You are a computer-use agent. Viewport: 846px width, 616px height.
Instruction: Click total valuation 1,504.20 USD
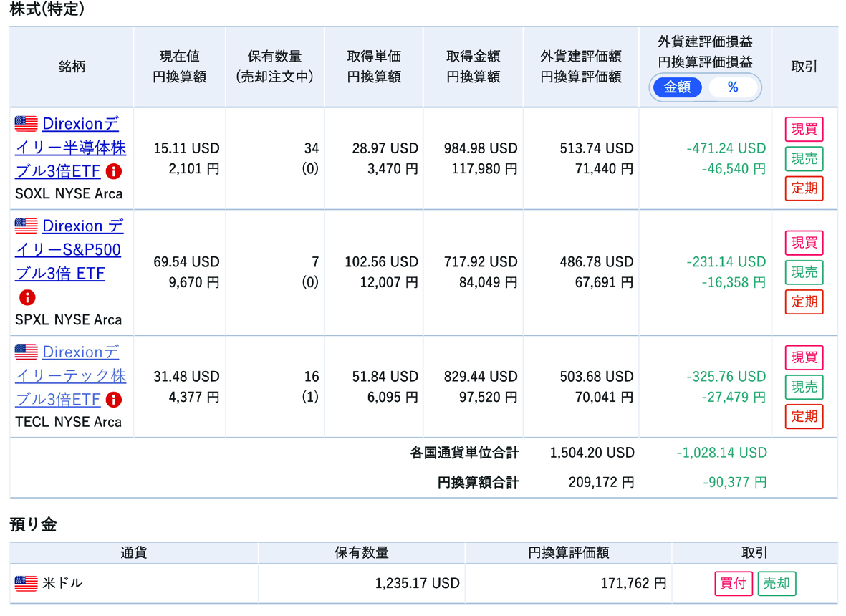tap(592, 453)
